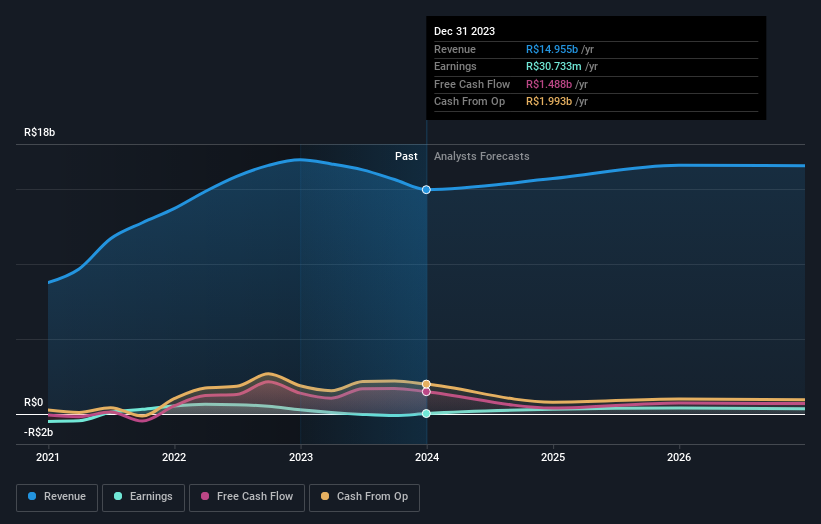Click the R$1.993b cash from op value
This screenshot has height=524, width=821.
pos(549,102)
